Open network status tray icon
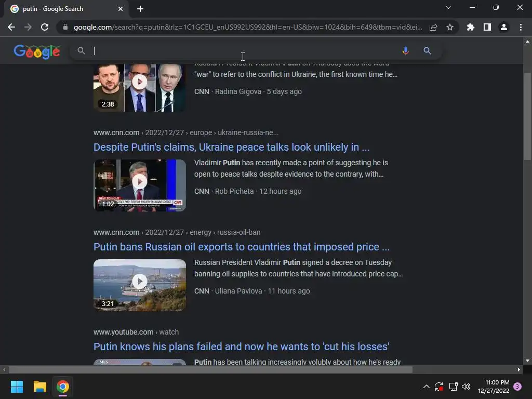This screenshot has width=532, height=399. pos(453,387)
